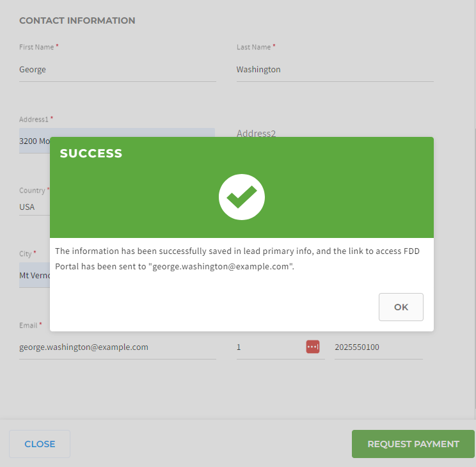Click the SUCCESS dialog title
The image size is (476, 467).
91,154
